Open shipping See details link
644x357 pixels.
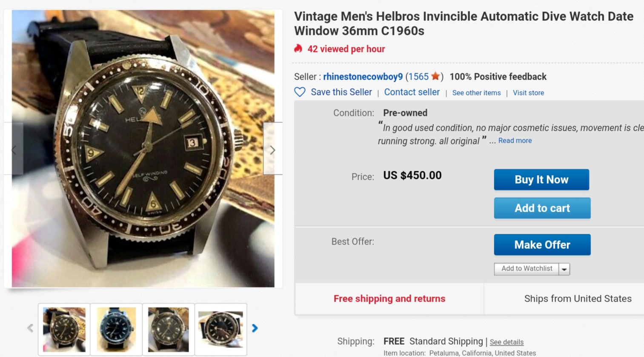pyautogui.click(x=507, y=342)
